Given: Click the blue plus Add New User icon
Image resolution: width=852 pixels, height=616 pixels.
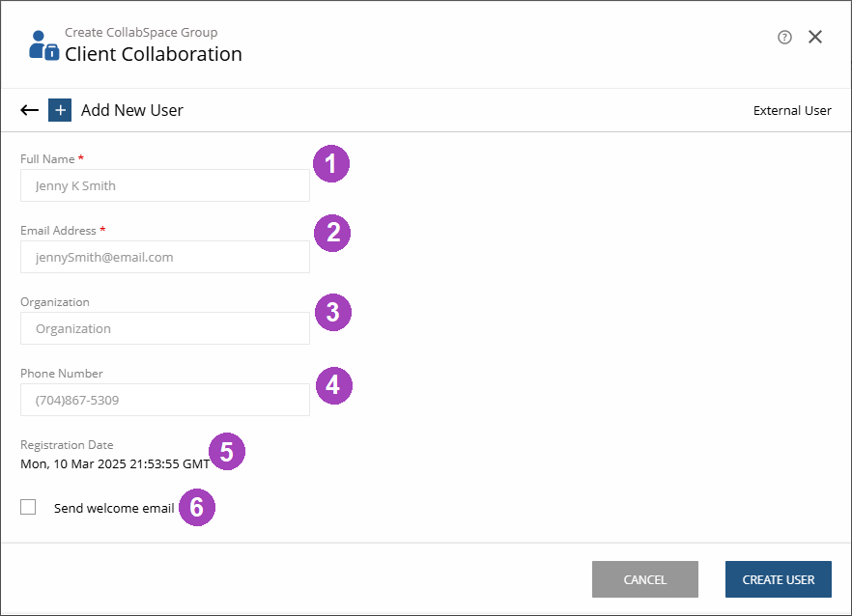Looking at the screenshot, I should click(x=60, y=110).
